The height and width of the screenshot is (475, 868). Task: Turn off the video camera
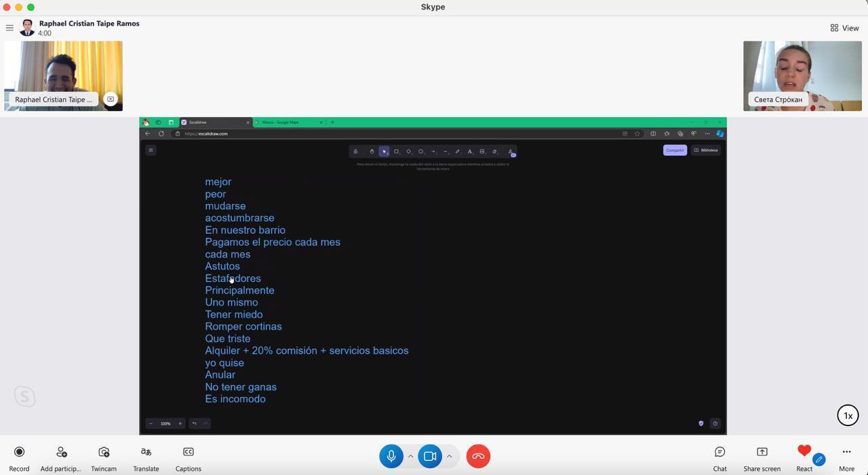point(430,456)
